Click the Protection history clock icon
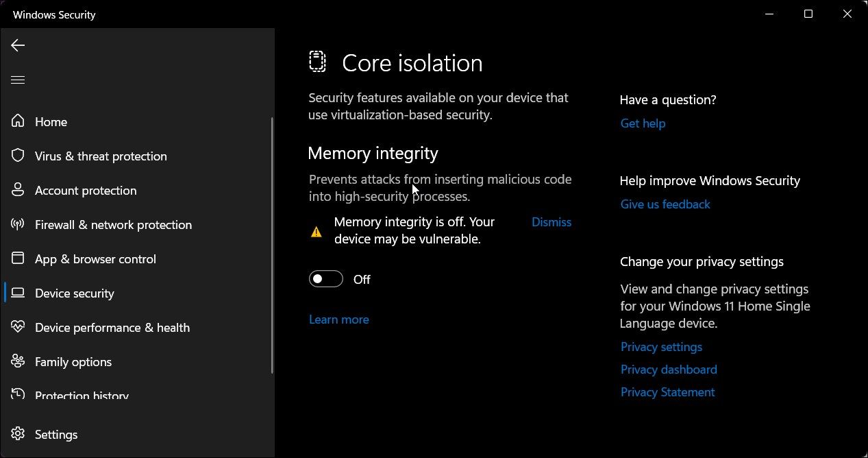The height and width of the screenshot is (458, 868). pyautogui.click(x=18, y=395)
